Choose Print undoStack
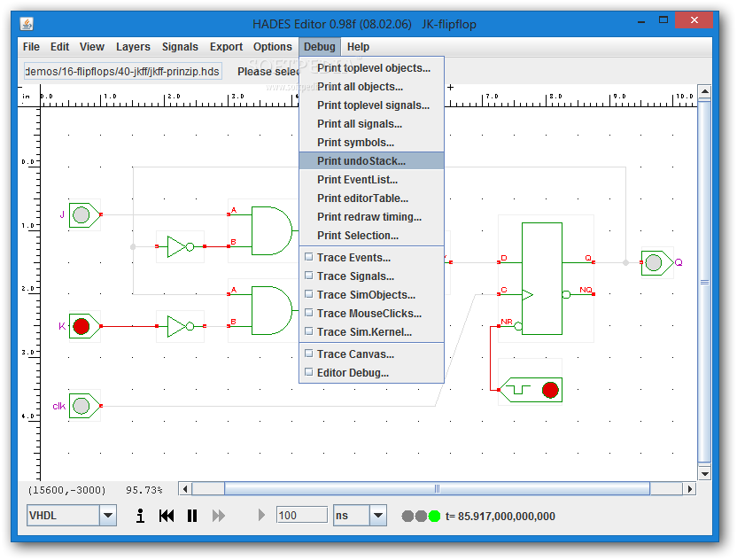 (x=371, y=161)
